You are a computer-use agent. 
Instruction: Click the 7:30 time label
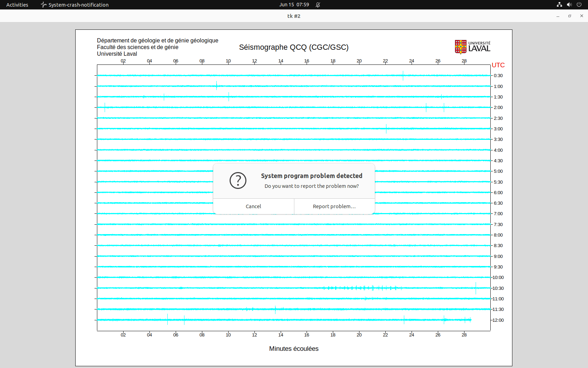click(498, 225)
